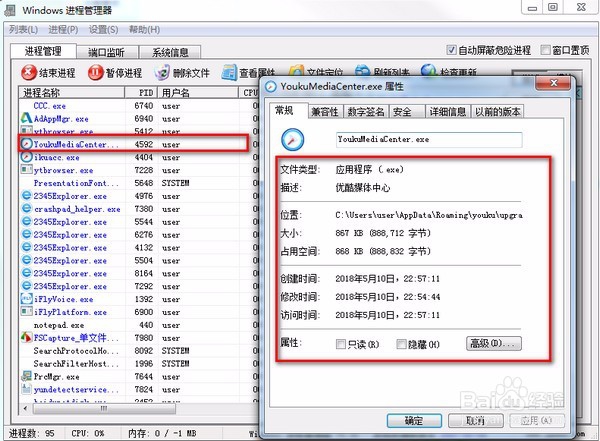600x441 pixels.
Task: Sort by 进程名称 column header
Action: click(72, 93)
